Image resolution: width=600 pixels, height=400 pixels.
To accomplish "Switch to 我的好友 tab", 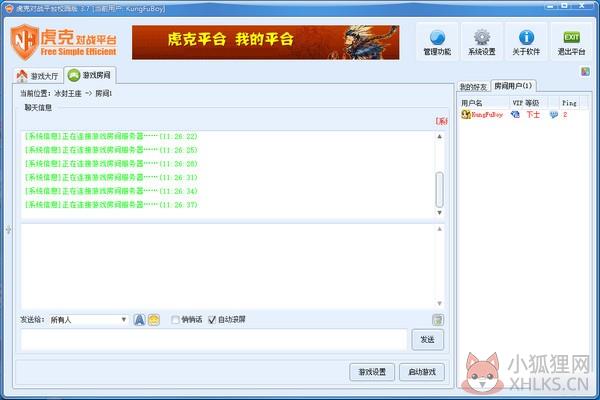I will pos(473,87).
